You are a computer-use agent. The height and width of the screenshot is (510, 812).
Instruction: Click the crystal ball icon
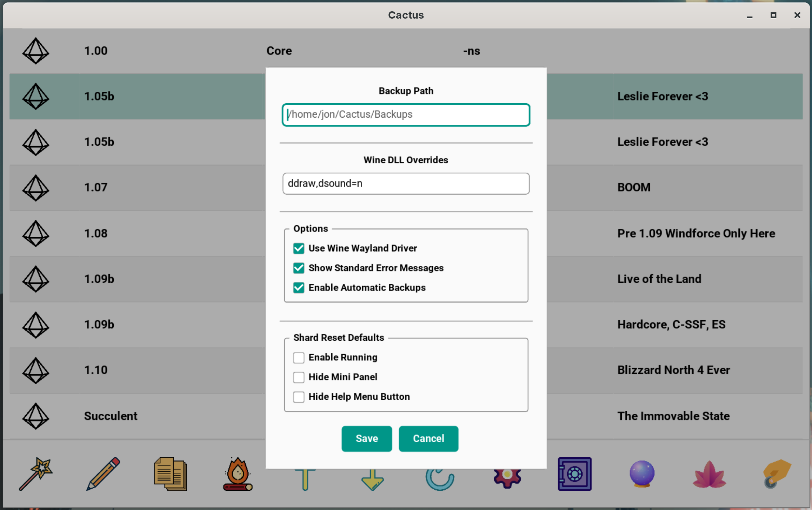(x=642, y=474)
